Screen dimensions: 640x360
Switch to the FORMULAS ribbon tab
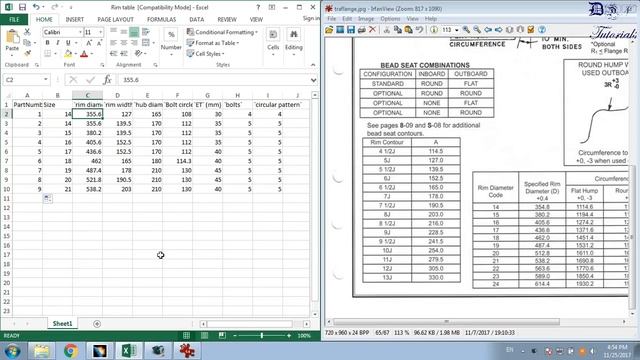[161, 19]
